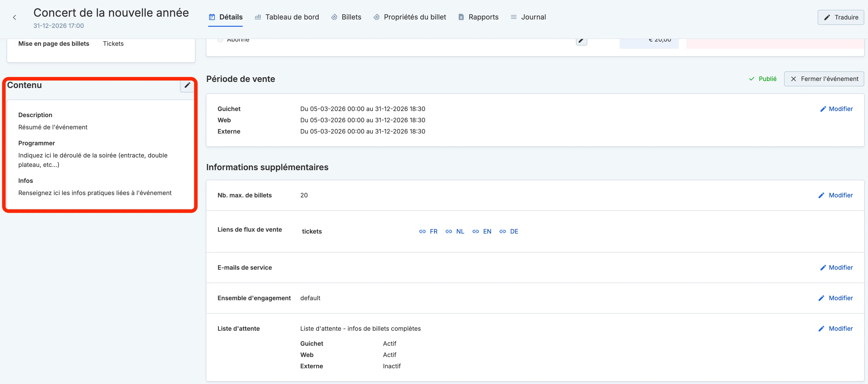The width and height of the screenshot is (868, 384).
Task: Click the Tableau de bord chart icon
Action: tap(258, 17)
